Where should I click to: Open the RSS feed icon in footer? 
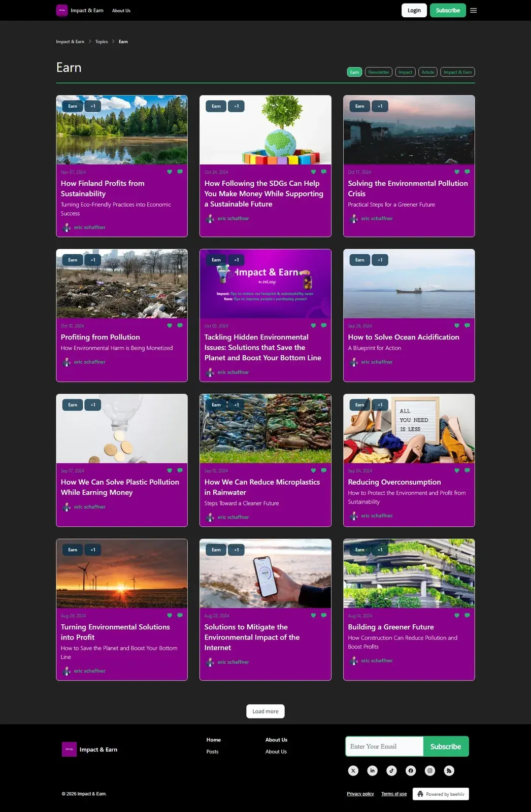(x=449, y=770)
